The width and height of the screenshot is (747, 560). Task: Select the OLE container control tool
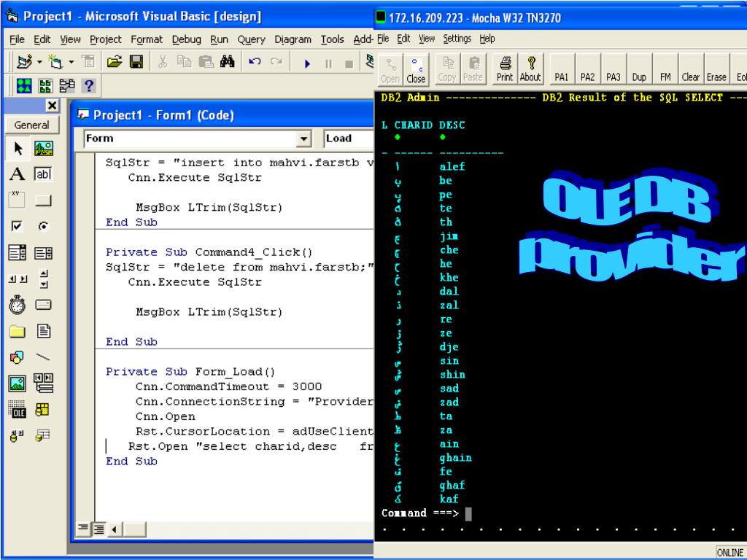pyautogui.click(x=18, y=410)
